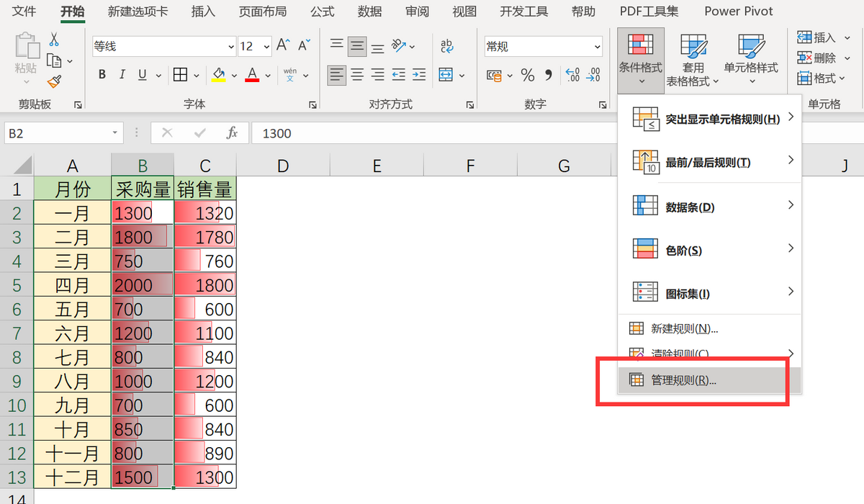This screenshot has width=864, height=504.
Task: Toggle middle vertical alignment
Action: coord(357,46)
